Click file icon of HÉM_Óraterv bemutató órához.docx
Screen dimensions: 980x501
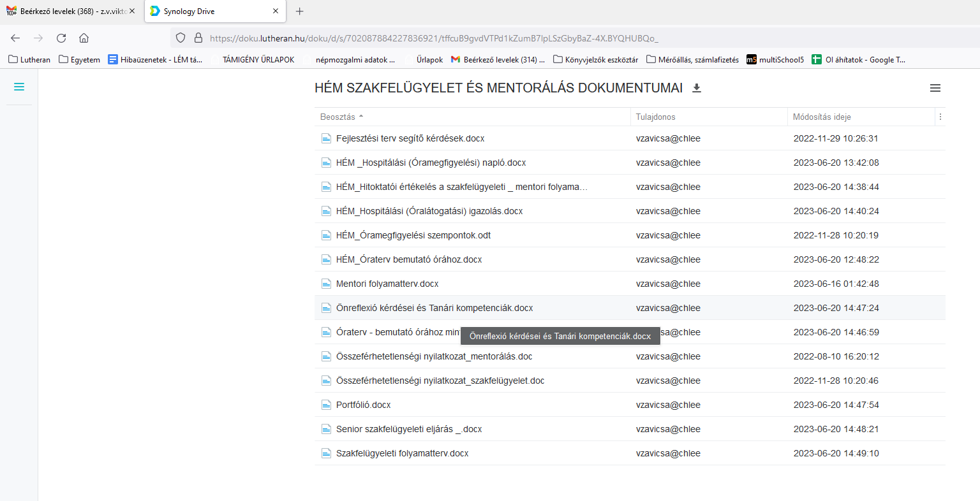tap(326, 259)
